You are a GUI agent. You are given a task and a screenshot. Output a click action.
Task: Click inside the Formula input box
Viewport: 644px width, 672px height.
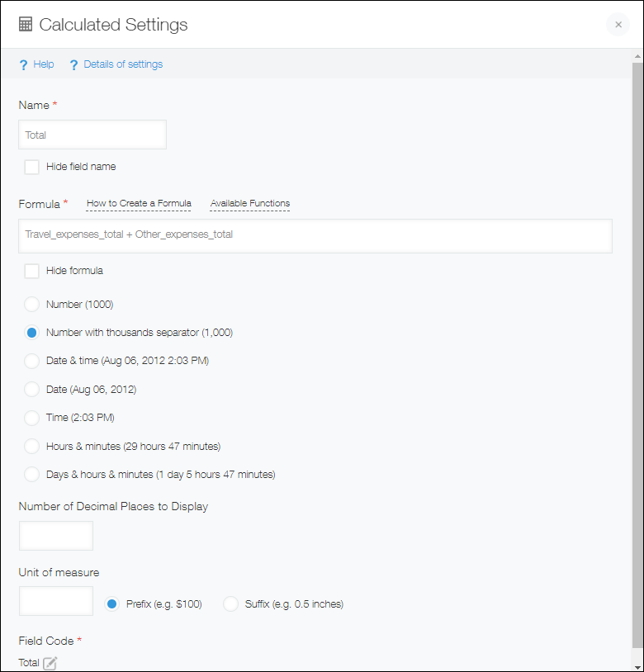tap(314, 235)
